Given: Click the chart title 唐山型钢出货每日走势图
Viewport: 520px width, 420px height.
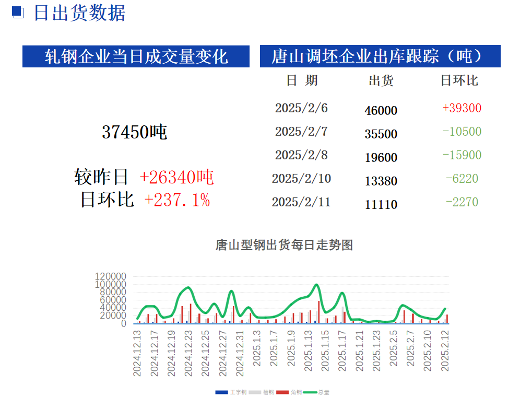Looking at the screenshot, I should (x=284, y=245).
